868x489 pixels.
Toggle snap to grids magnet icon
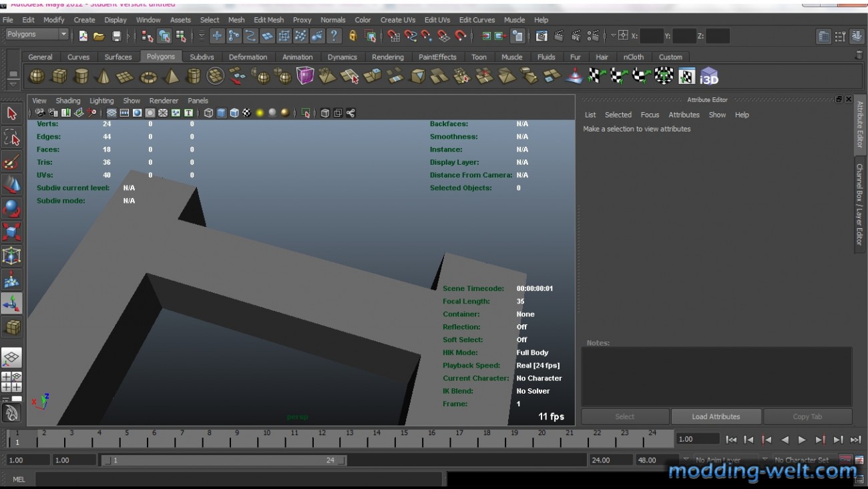394,36
